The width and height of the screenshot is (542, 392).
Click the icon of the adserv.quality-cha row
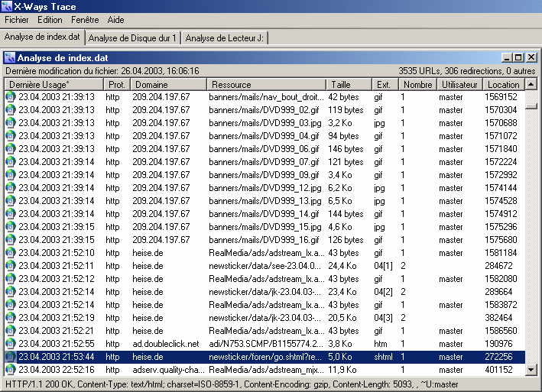pyautogui.click(x=10, y=370)
